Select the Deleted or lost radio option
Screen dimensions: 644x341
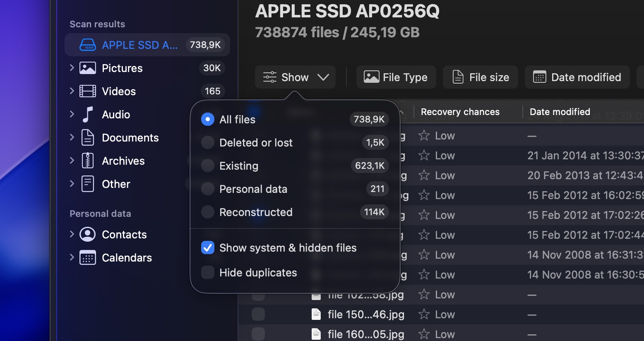point(207,142)
